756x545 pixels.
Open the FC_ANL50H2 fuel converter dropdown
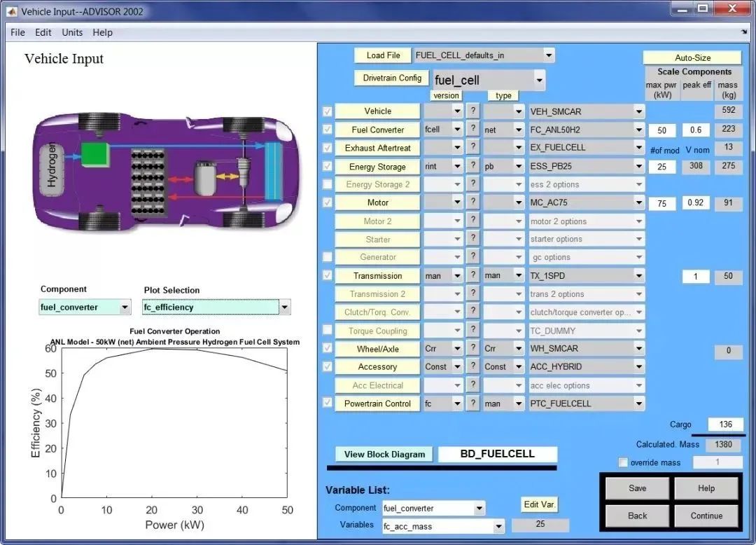click(587, 130)
